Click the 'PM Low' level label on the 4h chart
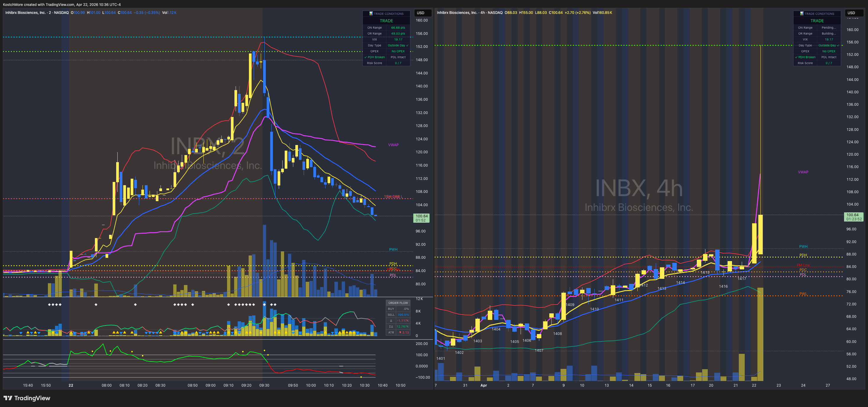The width and height of the screenshot is (868, 407). click(x=803, y=265)
